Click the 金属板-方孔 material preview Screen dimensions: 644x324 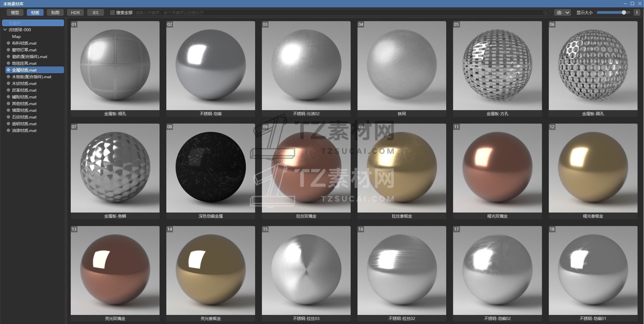click(497, 66)
